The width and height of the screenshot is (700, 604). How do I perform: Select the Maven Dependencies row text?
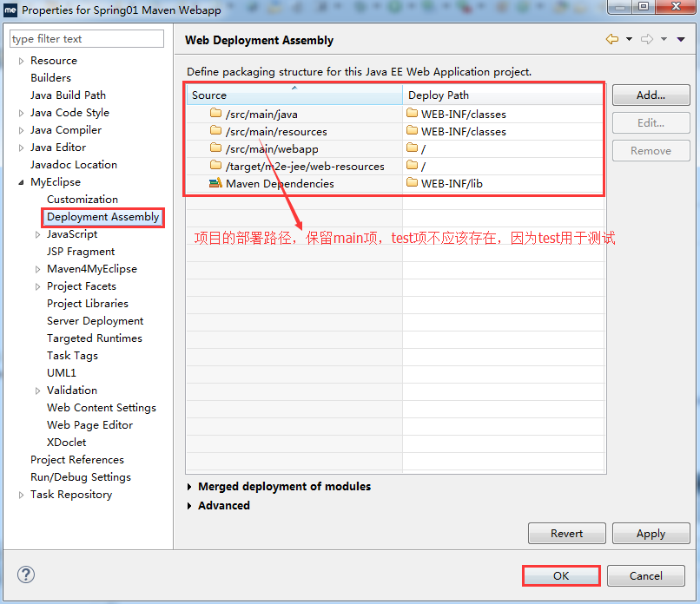280,184
